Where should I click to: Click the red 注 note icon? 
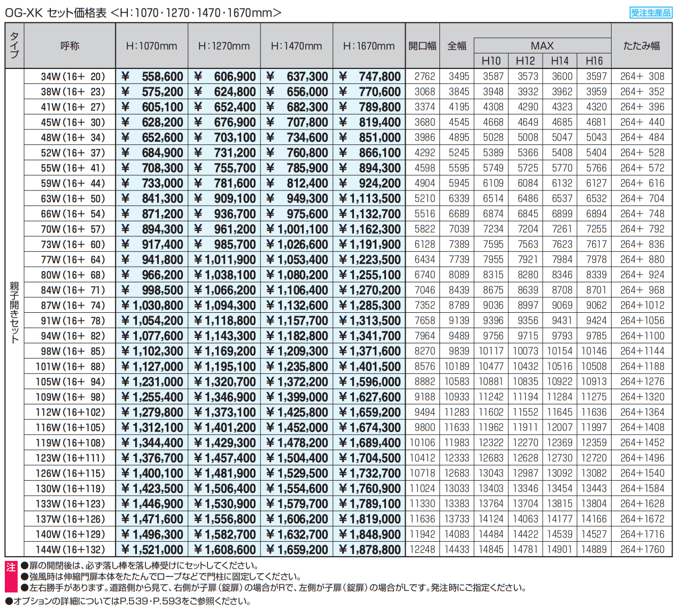coord(11,567)
